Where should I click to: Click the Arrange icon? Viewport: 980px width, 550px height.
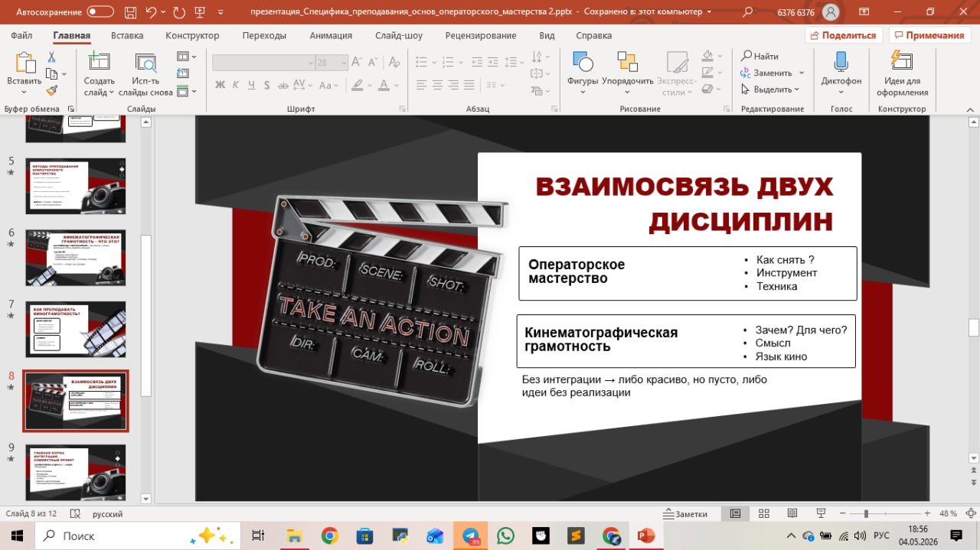pyautogui.click(x=627, y=63)
